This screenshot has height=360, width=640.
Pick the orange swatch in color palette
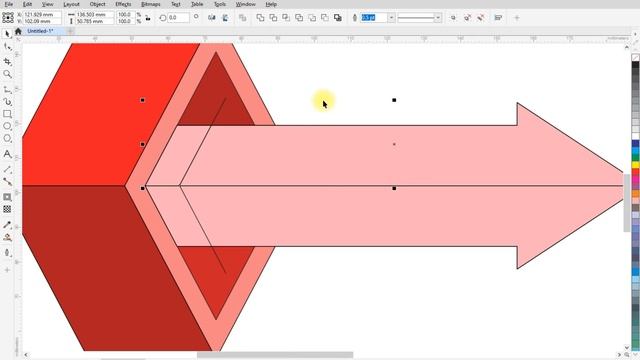coord(636,193)
